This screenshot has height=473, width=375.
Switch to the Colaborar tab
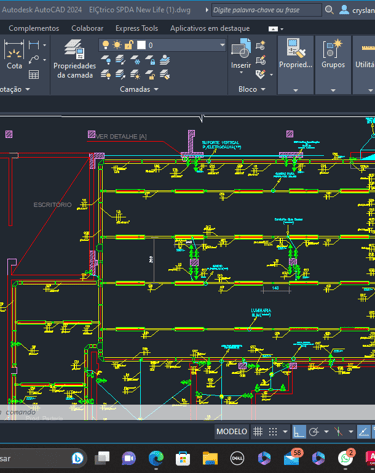(x=87, y=28)
